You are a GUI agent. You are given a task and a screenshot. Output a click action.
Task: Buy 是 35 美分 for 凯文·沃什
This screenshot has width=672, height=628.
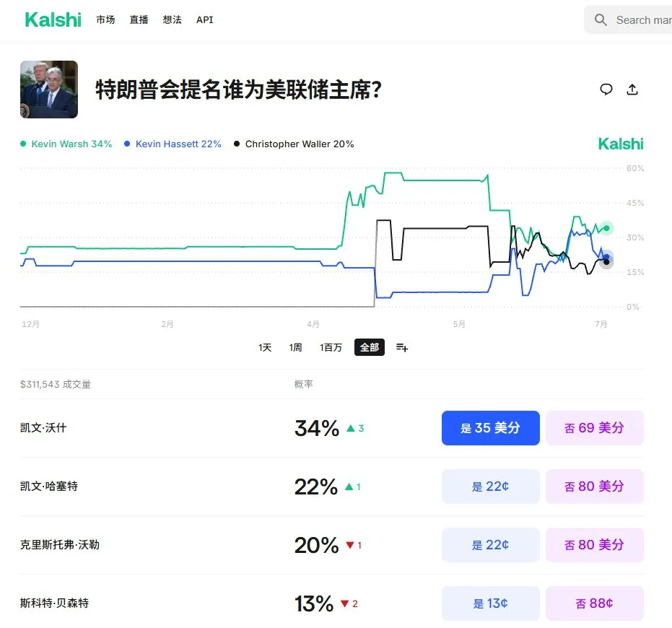(491, 428)
